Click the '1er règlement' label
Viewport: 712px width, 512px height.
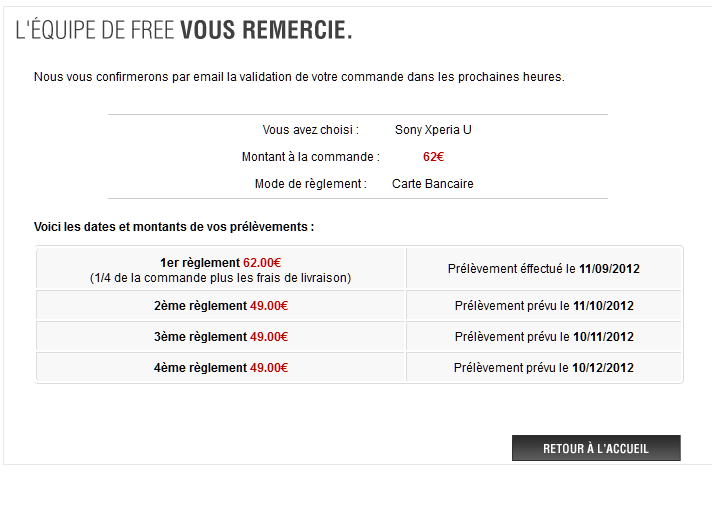(x=200, y=263)
